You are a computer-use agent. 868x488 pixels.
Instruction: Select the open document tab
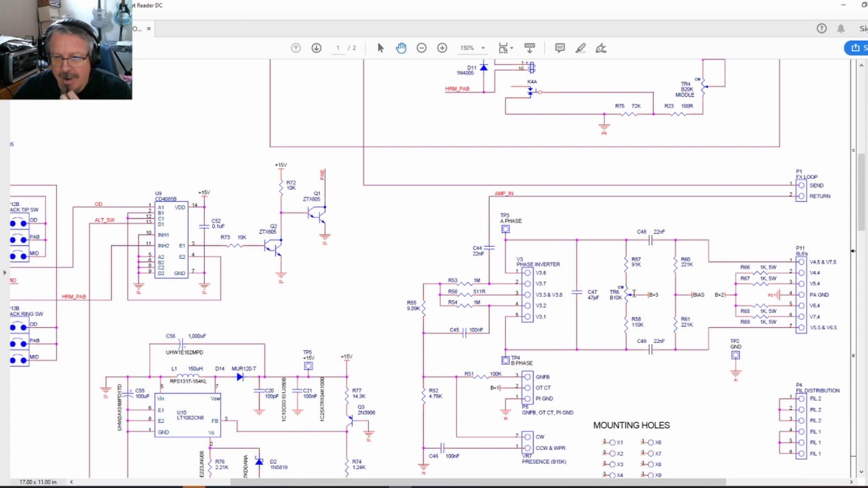142,28
